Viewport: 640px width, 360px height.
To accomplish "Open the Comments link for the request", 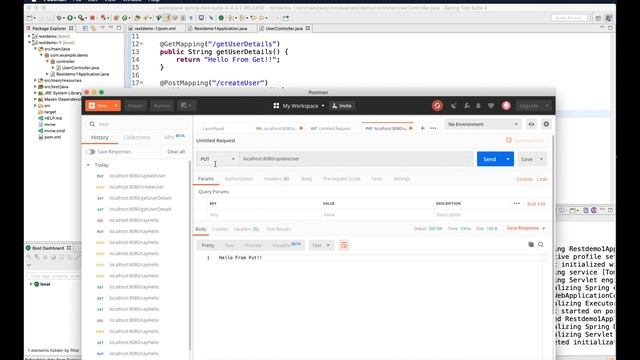I will tap(525, 140).
